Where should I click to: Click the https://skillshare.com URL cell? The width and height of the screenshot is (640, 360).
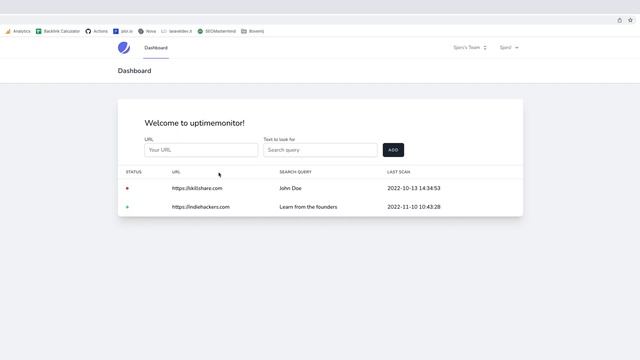pyautogui.click(x=197, y=188)
